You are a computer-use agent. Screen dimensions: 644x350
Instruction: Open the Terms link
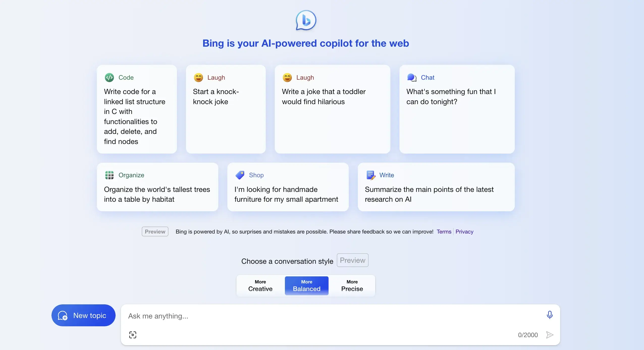click(x=443, y=231)
